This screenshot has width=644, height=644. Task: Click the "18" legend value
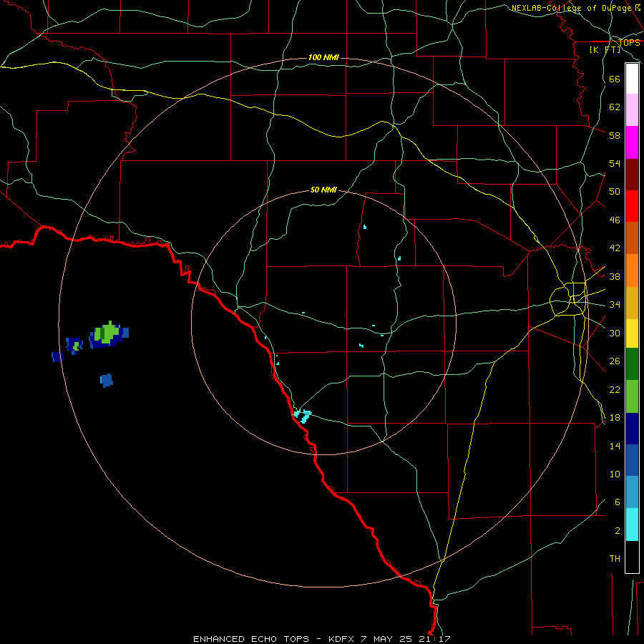coord(615,418)
